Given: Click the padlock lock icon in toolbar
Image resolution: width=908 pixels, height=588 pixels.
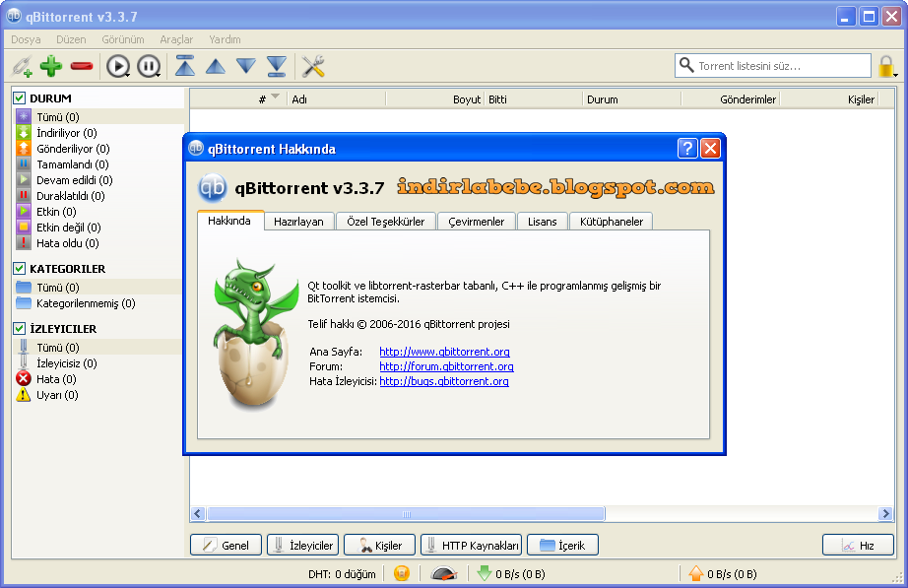Looking at the screenshot, I should coord(886,67).
